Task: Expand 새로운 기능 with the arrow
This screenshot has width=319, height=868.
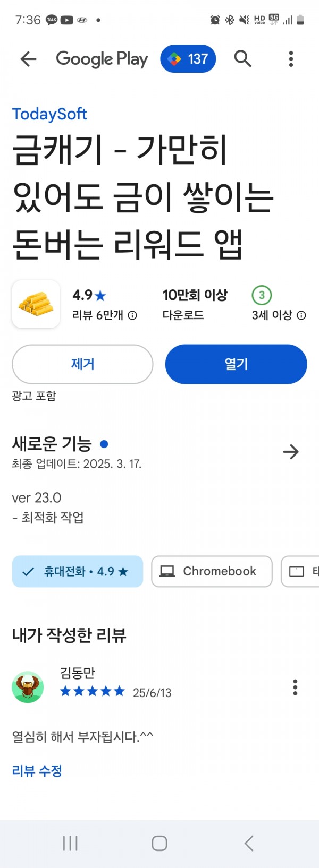Action: pyautogui.click(x=291, y=452)
